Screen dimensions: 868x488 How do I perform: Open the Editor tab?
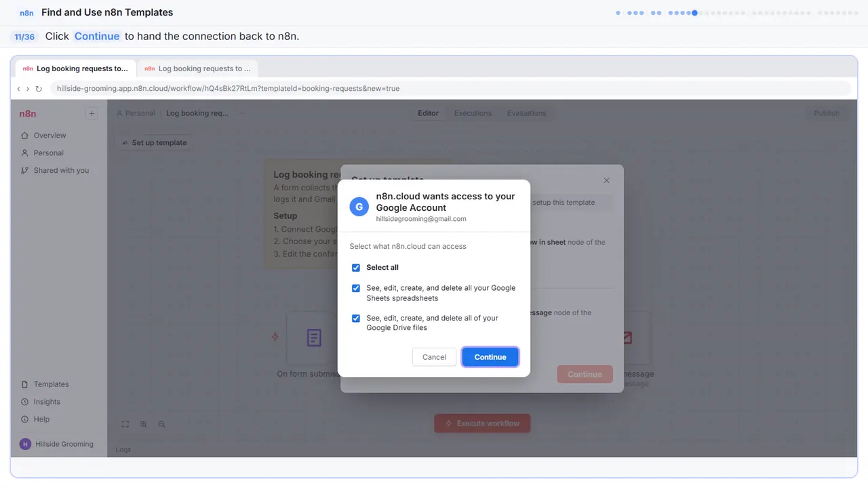tap(428, 113)
